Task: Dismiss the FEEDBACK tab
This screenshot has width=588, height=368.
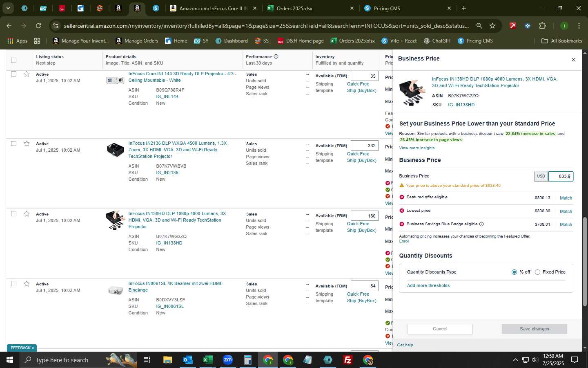Action: (33, 348)
